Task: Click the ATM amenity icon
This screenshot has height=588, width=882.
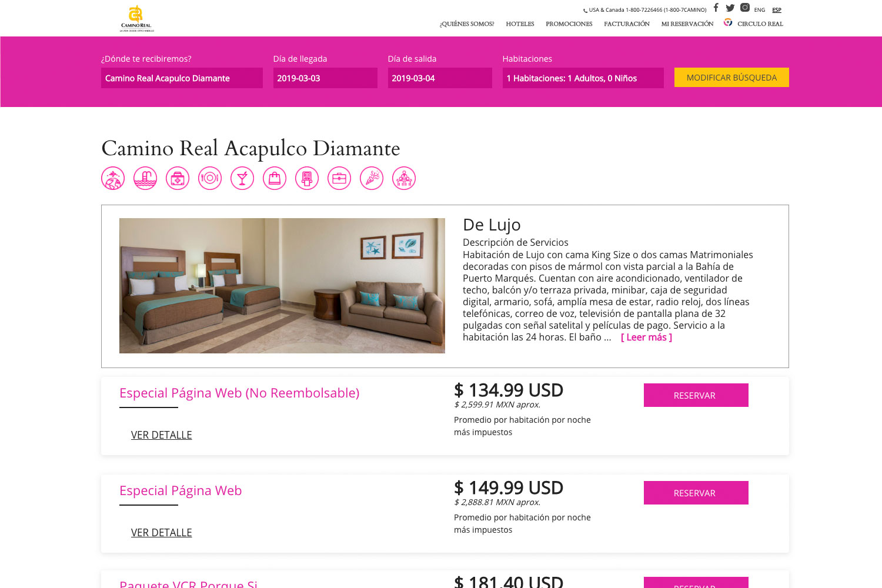Action: pyautogui.click(x=307, y=178)
